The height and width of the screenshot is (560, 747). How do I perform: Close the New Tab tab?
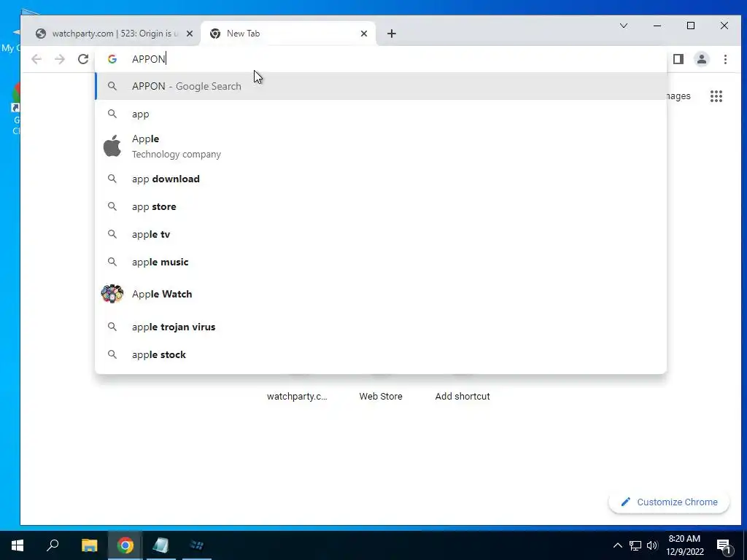point(364,34)
